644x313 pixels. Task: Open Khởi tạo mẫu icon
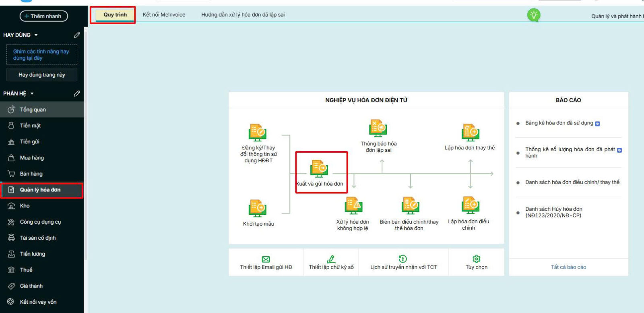pyautogui.click(x=258, y=208)
